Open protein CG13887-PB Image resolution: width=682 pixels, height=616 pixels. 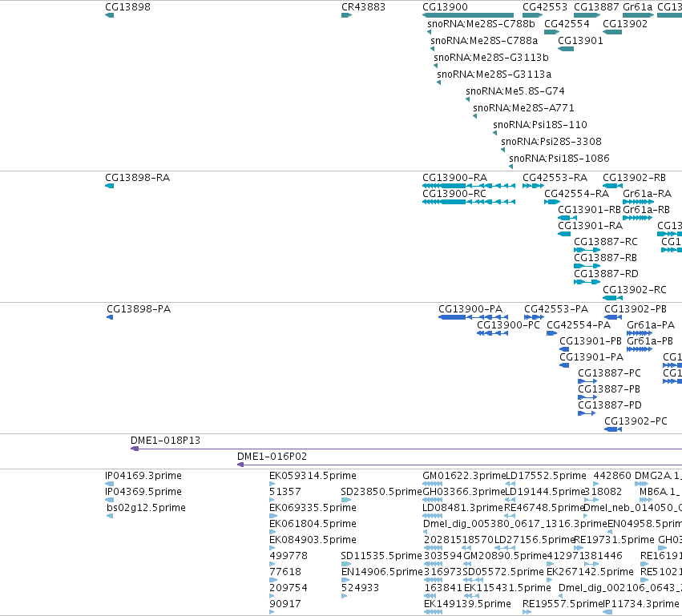click(609, 389)
